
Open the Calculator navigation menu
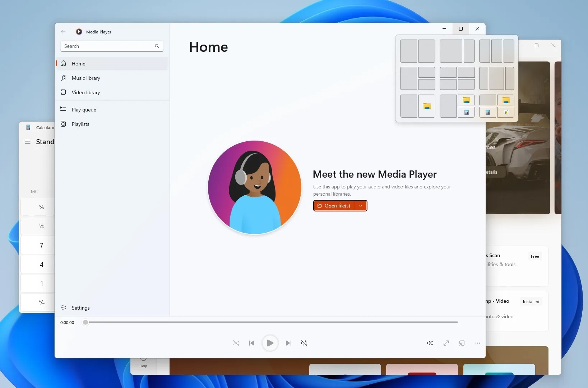(x=28, y=142)
